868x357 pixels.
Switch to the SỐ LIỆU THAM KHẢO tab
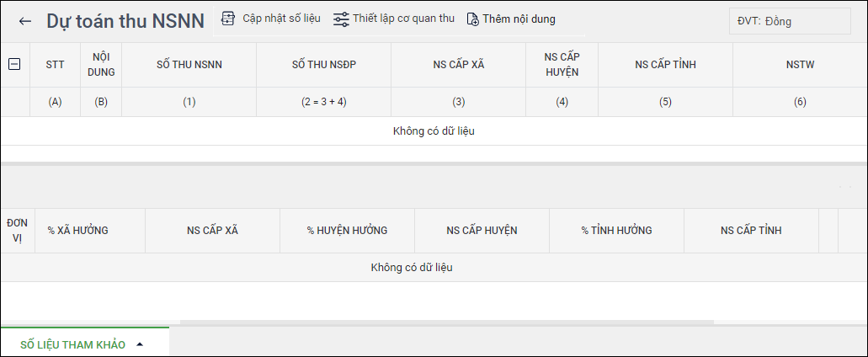pyautogui.click(x=72, y=344)
